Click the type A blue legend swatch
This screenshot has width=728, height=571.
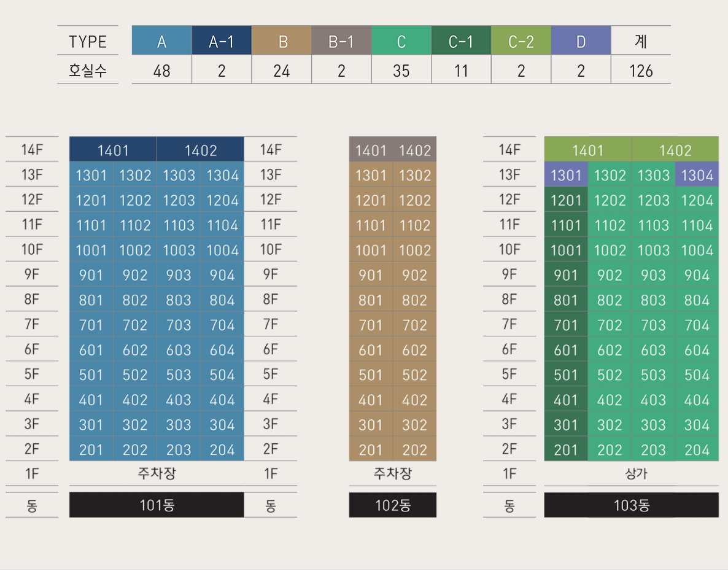(162, 41)
